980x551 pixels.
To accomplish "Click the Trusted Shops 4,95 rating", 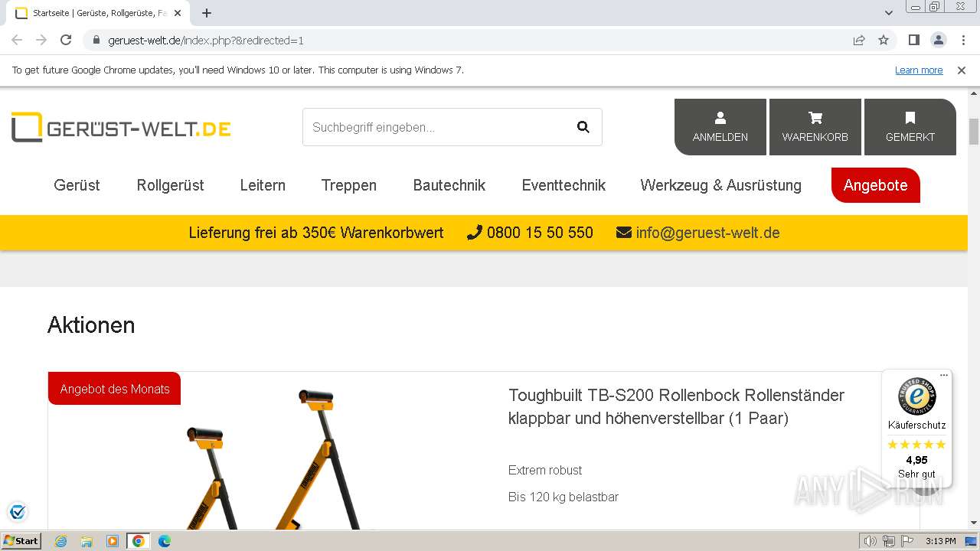I will (x=916, y=460).
